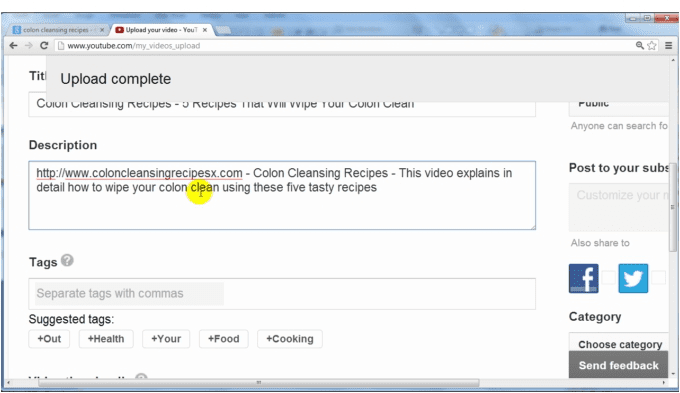Click the Twitter share icon
This screenshot has height=393, width=680.
coord(633,278)
